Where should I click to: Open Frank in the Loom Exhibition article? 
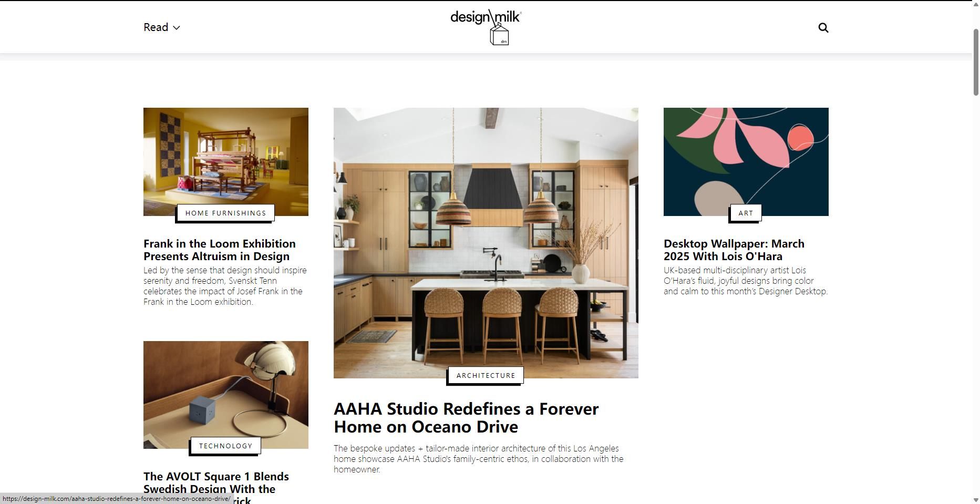220,250
